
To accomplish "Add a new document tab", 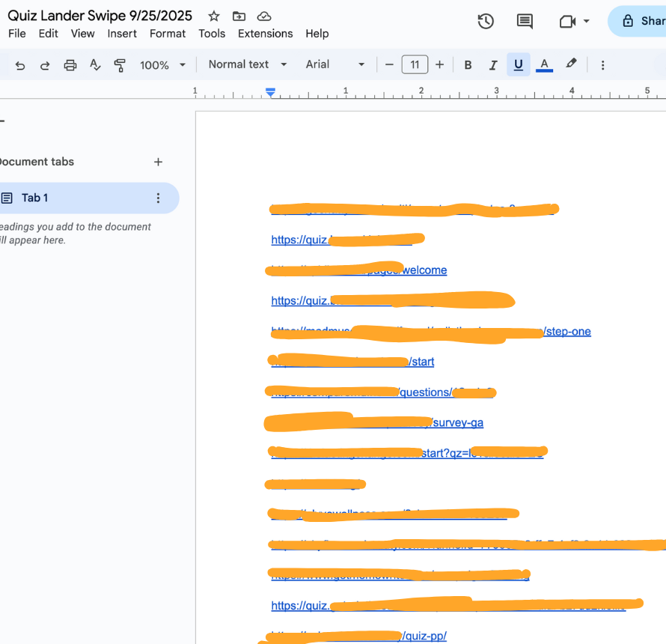I will [x=158, y=162].
